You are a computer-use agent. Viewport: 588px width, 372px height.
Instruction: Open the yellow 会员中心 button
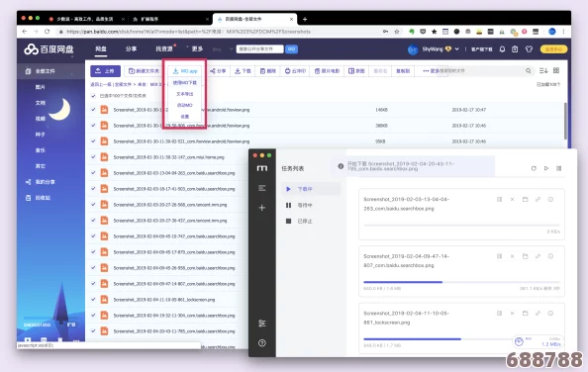[553, 49]
